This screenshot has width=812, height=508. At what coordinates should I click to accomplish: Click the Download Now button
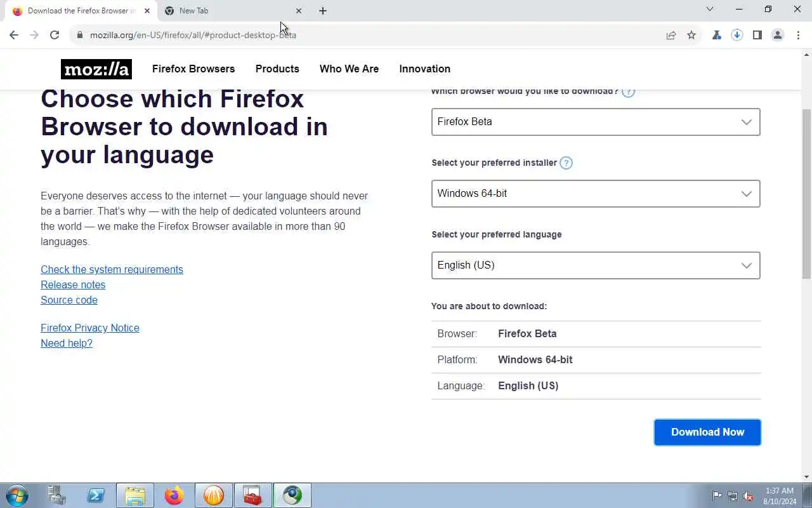tap(707, 432)
